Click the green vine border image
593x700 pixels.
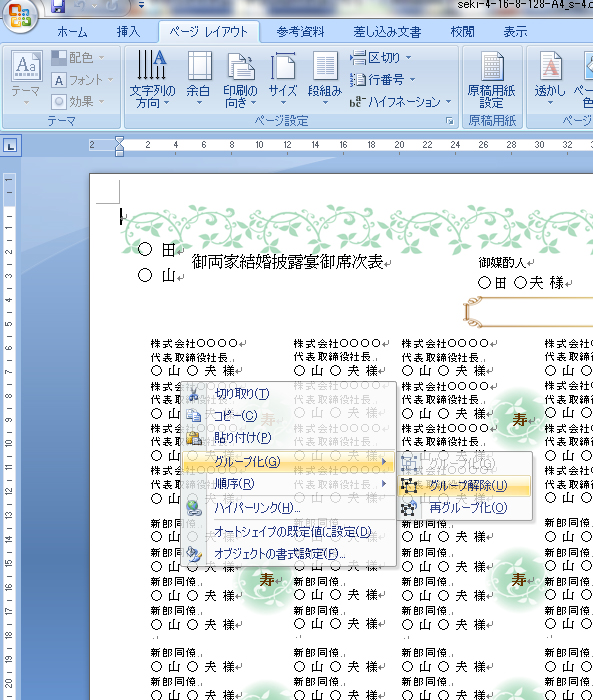[x=357, y=229]
